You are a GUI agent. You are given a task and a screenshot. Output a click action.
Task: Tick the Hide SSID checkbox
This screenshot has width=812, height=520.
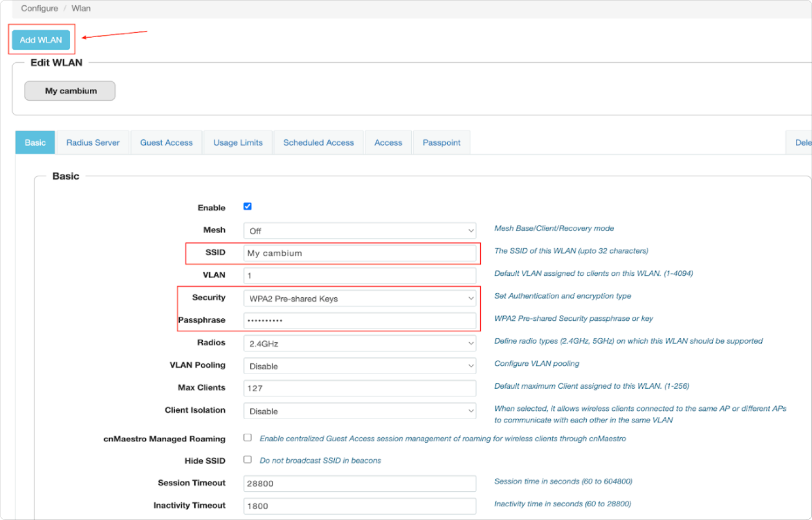pyautogui.click(x=248, y=460)
